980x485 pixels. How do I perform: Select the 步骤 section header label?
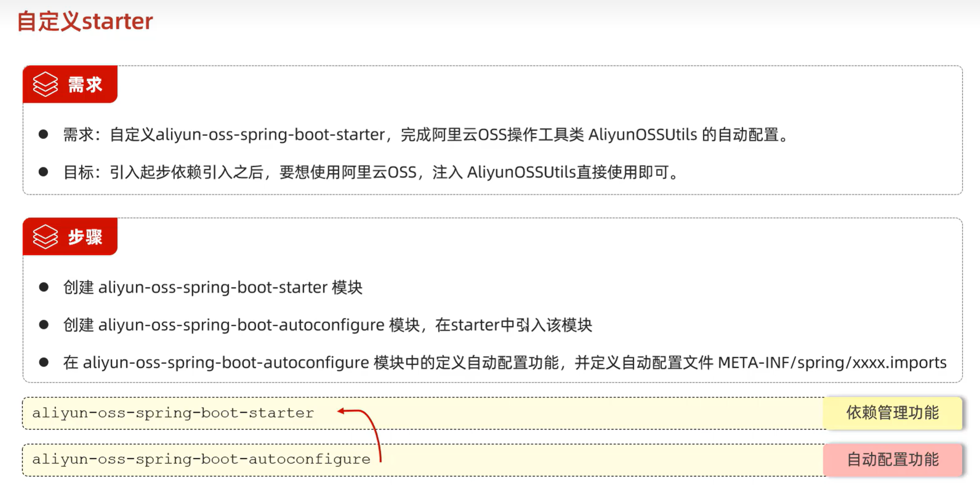point(85,237)
